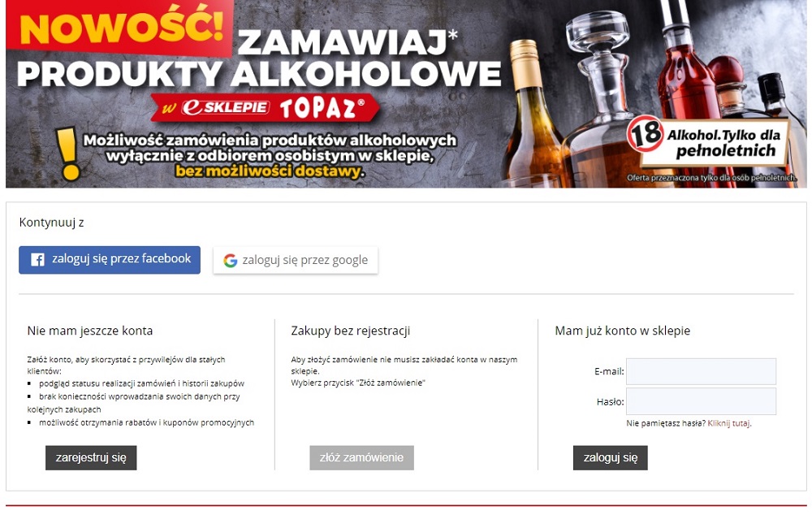This screenshot has width=812, height=515.
Task: Open the Kliknij tutaj password reset link
Action: click(x=728, y=423)
